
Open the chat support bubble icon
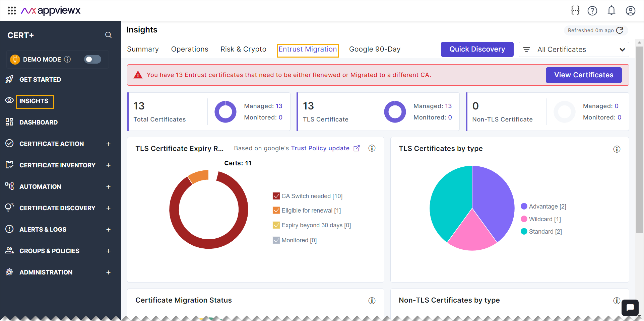[x=630, y=308]
